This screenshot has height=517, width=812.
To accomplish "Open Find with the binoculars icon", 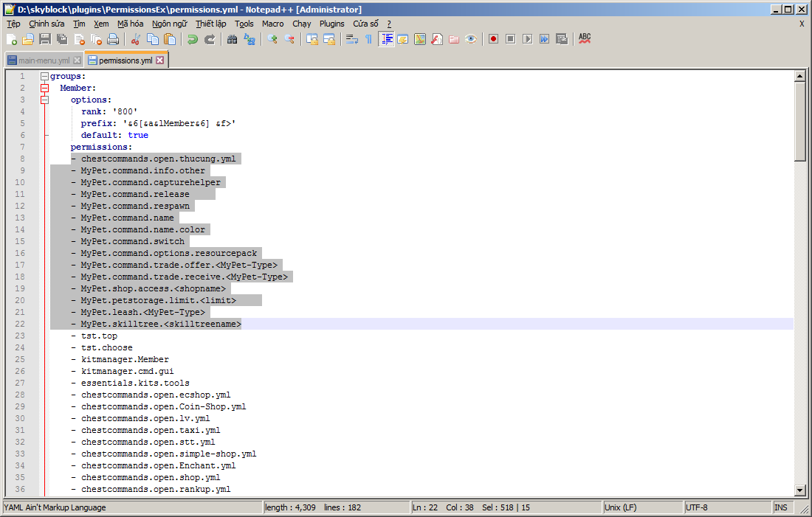I will 232,39.
